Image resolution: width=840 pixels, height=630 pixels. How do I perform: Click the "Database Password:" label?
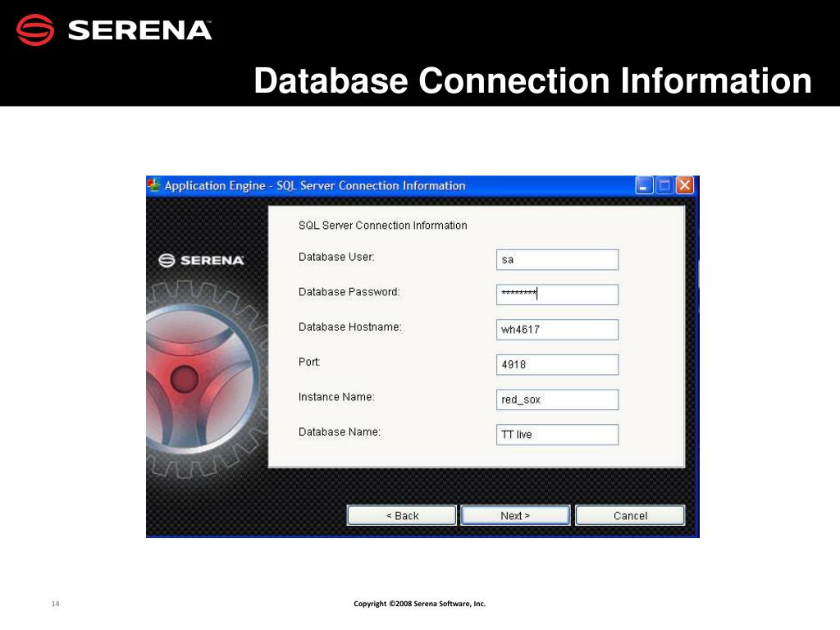(x=349, y=292)
